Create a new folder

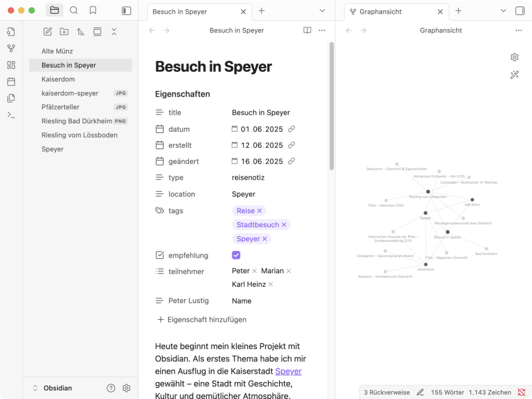coord(64,32)
